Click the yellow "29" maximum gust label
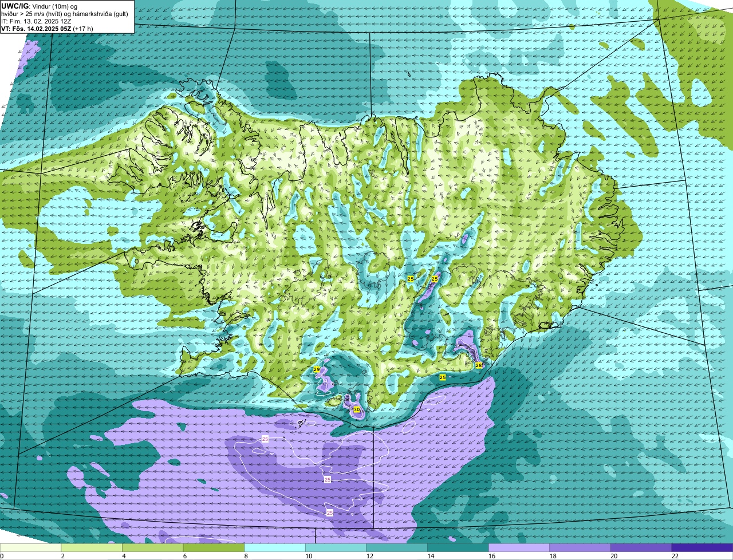This screenshot has height=560, width=733. click(x=317, y=370)
